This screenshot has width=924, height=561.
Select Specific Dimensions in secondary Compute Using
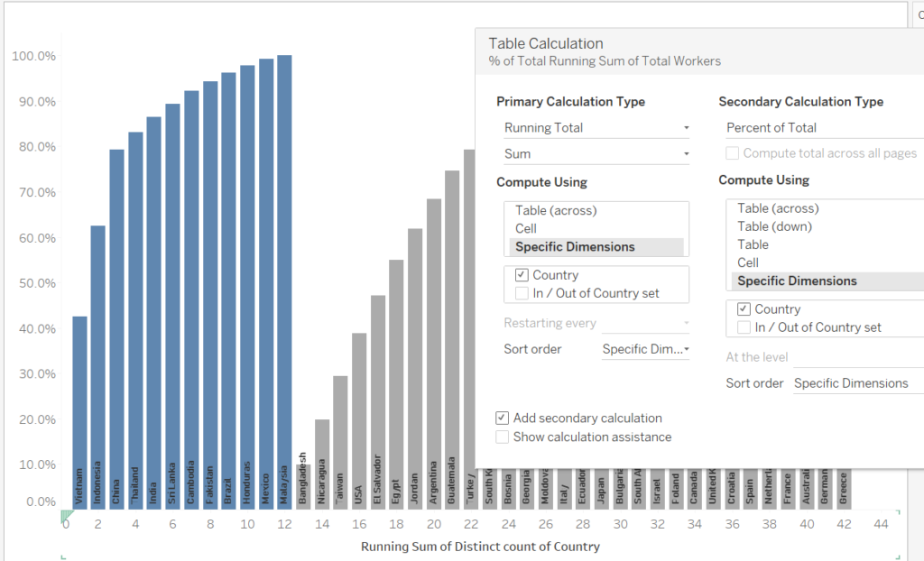827,281
